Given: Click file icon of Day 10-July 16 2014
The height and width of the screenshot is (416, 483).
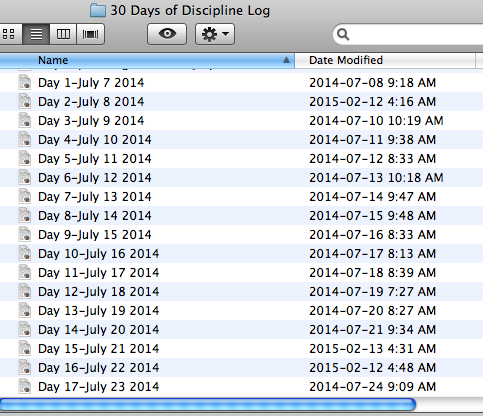Looking at the screenshot, I should [25, 253].
